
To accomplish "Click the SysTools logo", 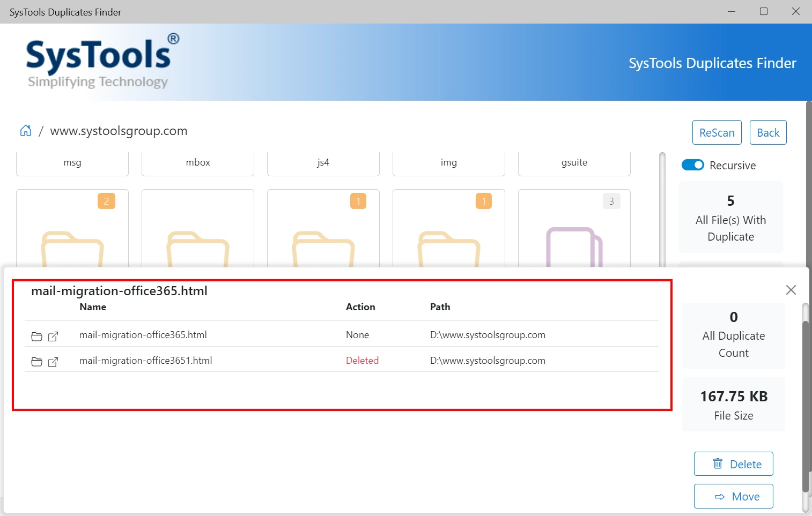I will (102, 62).
